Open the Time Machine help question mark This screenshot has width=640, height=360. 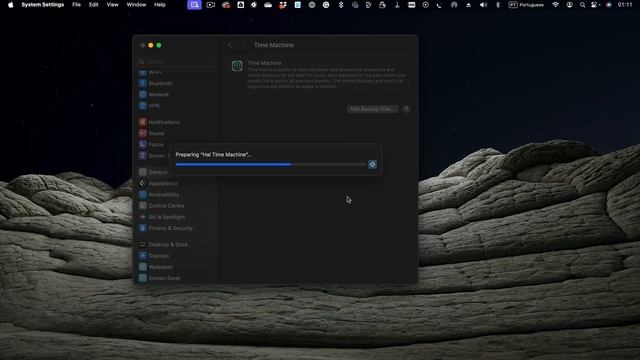[x=406, y=109]
